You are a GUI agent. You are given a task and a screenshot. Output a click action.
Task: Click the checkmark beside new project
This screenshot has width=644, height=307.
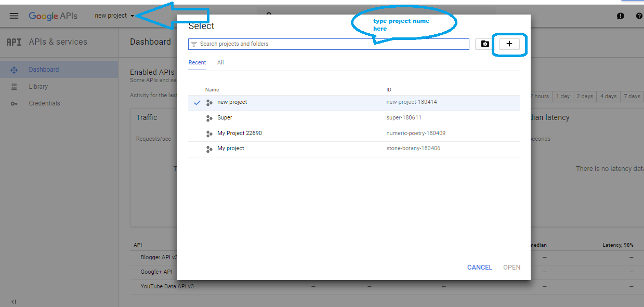click(x=197, y=103)
